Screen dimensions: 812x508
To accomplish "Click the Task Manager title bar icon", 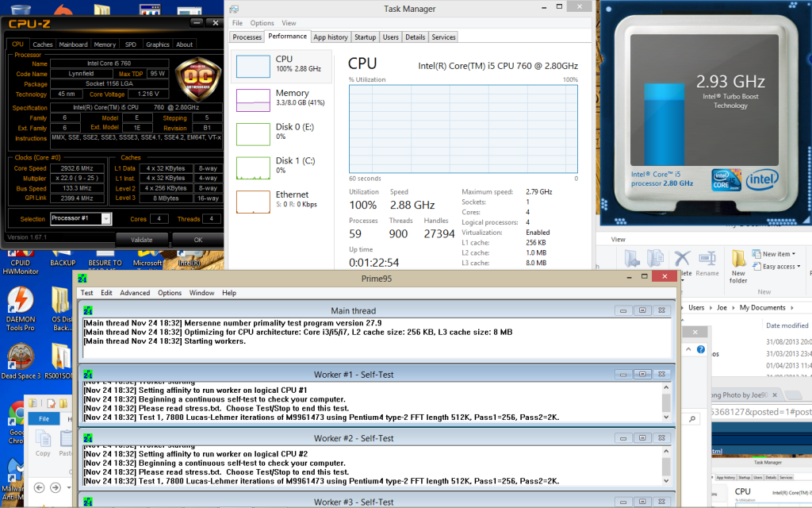I will click(x=234, y=9).
